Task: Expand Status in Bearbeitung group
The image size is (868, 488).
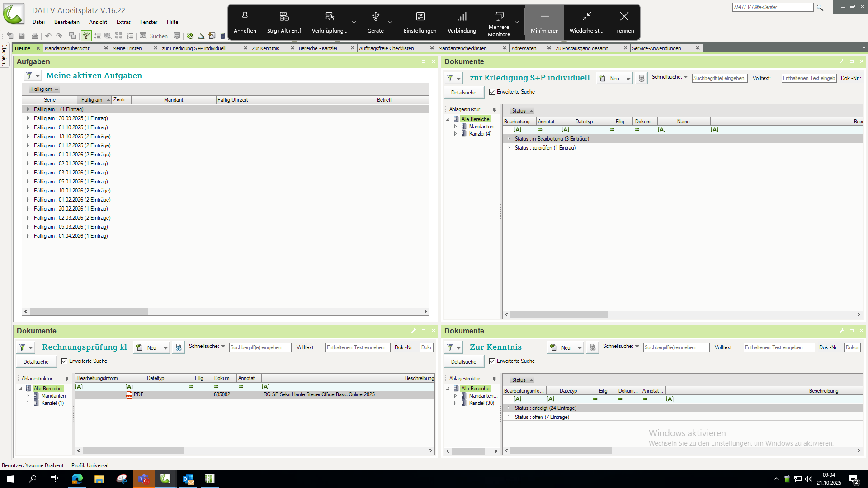Action: (509, 139)
